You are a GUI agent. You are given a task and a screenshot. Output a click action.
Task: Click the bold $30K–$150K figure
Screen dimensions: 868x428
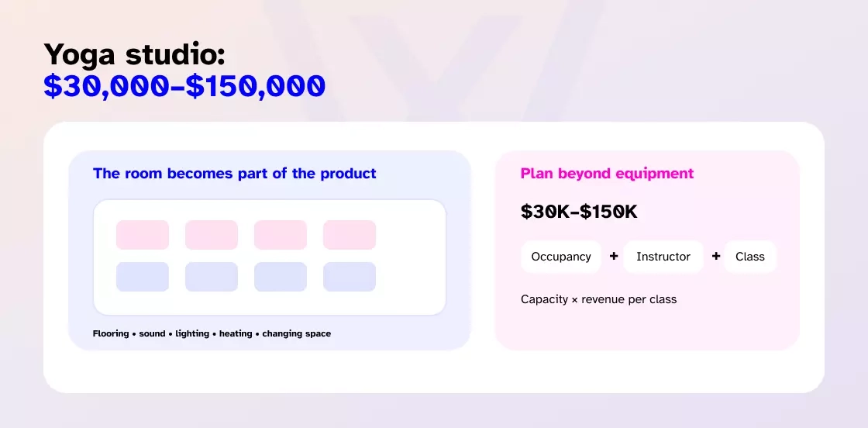coord(579,212)
